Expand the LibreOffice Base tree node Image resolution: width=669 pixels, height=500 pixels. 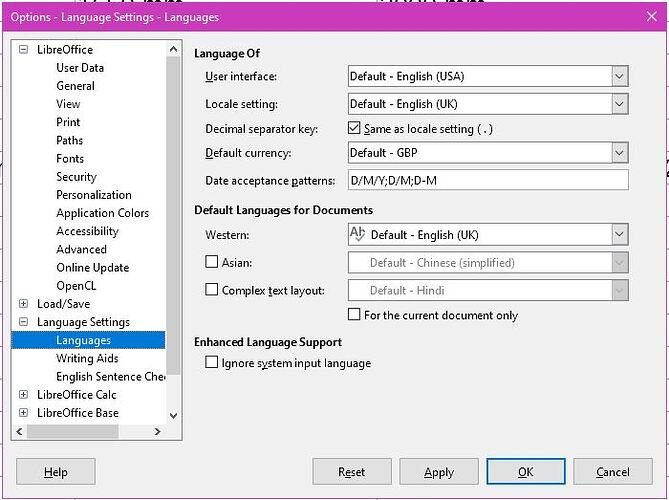(x=23, y=413)
